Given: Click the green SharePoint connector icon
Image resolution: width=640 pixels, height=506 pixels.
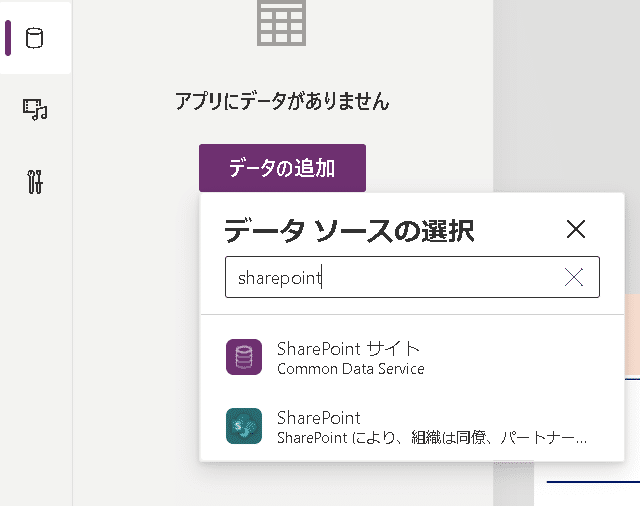Looking at the screenshot, I should click(244, 426).
